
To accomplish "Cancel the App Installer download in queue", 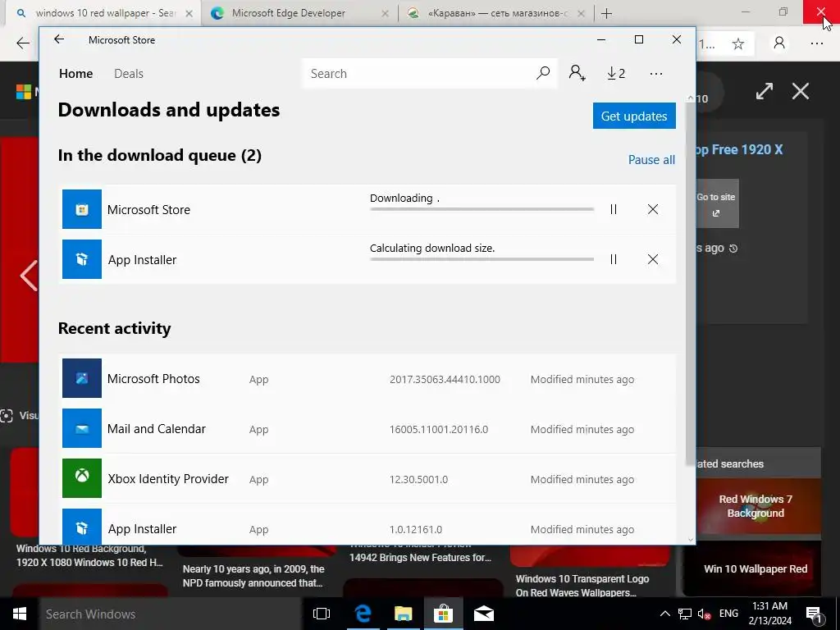I will click(652, 259).
